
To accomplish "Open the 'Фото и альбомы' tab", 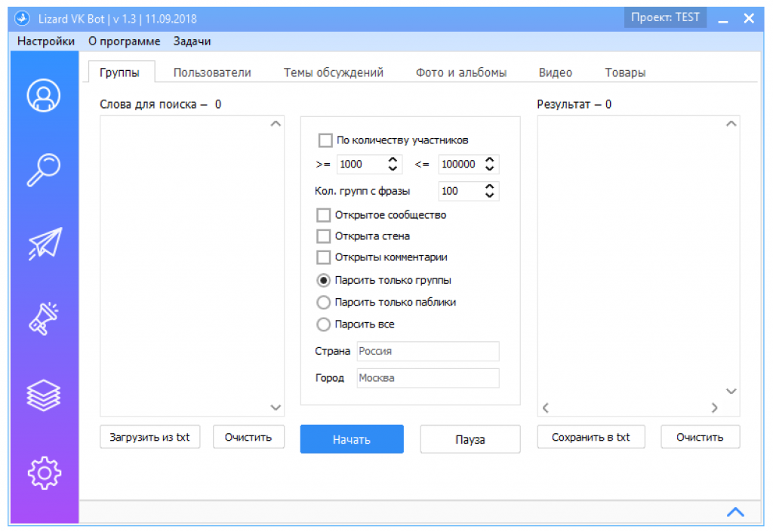I will [x=461, y=73].
